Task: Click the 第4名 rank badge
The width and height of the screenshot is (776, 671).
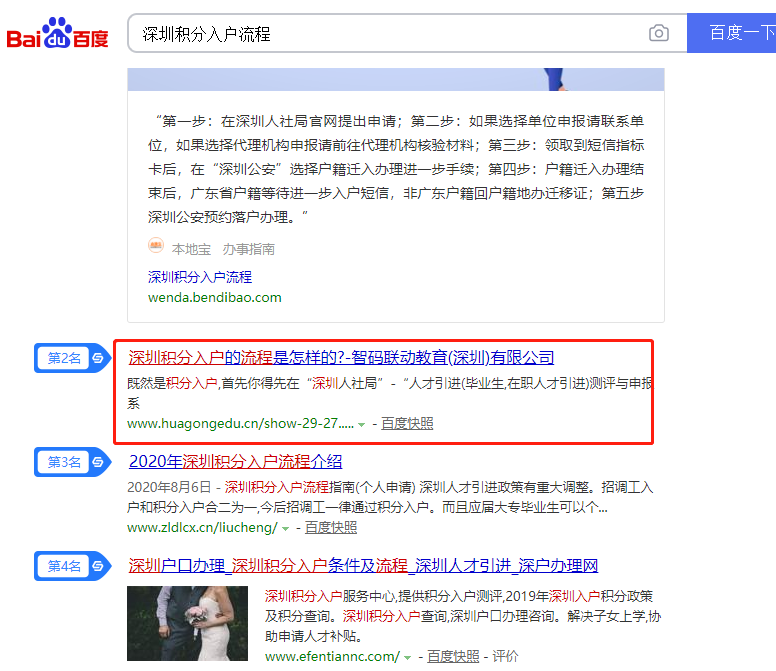Action: [x=72, y=566]
